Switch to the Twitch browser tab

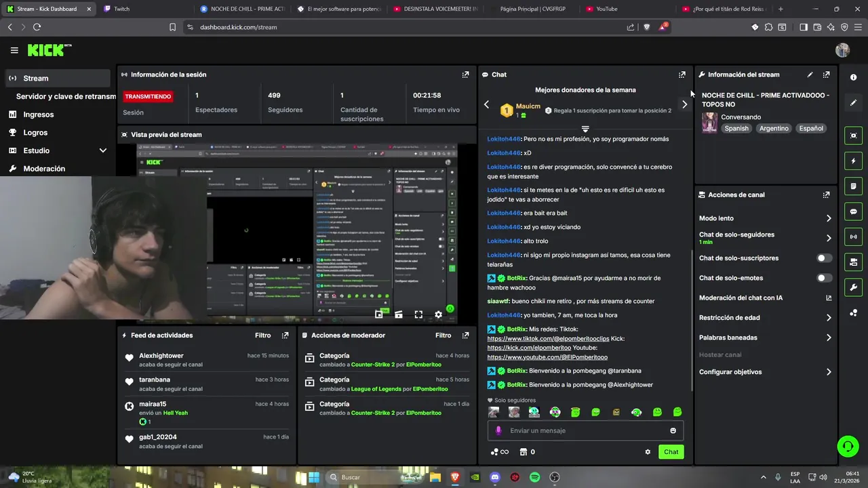point(146,9)
